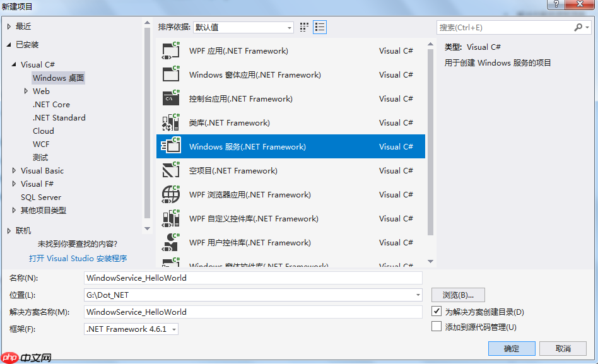Open the 排序依据 默认值 dropdown
This screenshot has height=364, width=598.
pyautogui.click(x=243, y=28)
